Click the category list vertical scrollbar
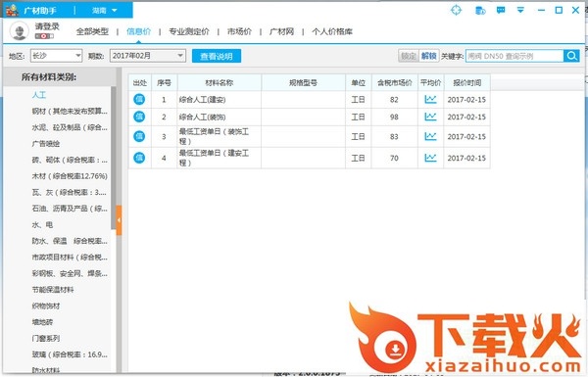This screenshot has width=588, height=377. 114,158
